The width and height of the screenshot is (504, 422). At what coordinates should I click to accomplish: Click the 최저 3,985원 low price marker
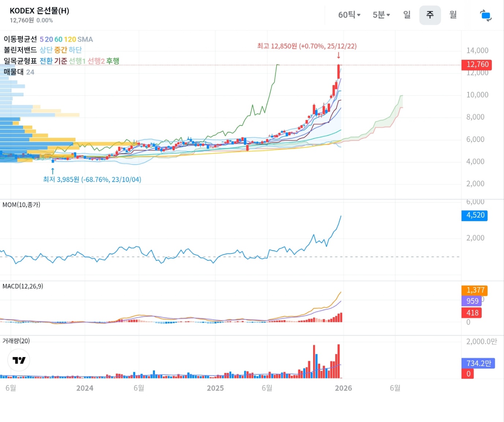coord(92,179)
